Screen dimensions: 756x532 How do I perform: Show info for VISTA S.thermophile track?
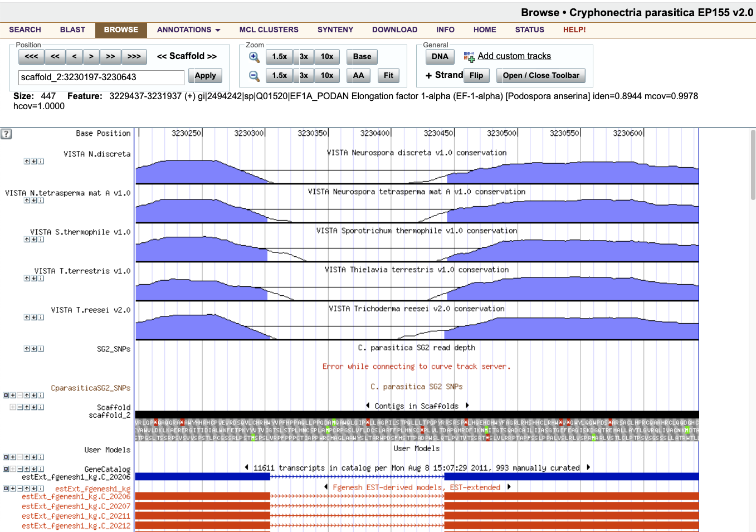(41, 240)
